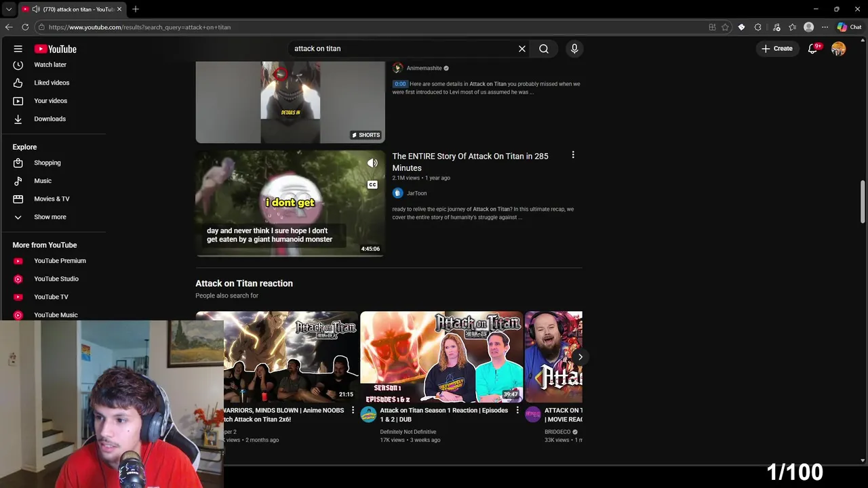Click the Definitely Not Definitive channel name

408,432
